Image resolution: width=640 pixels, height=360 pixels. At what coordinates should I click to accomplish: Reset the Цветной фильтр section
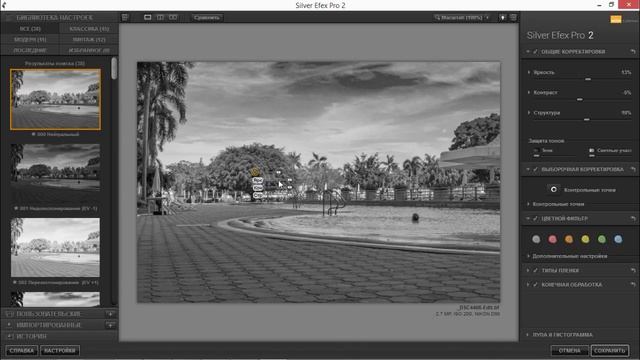coord(633,219)
